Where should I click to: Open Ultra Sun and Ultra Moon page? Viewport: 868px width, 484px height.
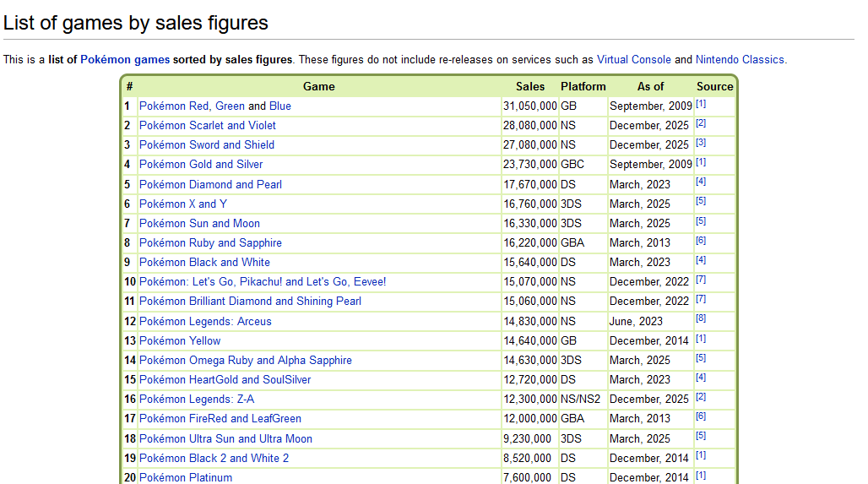point(225,438)
